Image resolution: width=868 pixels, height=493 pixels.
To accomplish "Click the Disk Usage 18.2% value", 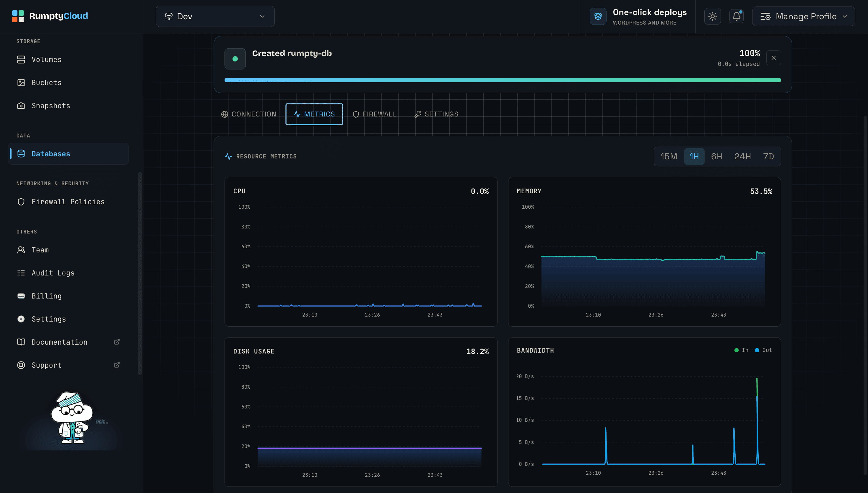I will pyautogui.click(x=477, y=351).
